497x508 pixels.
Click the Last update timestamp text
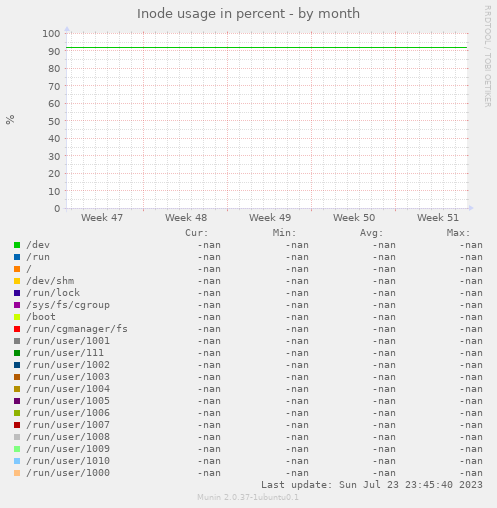[372, 485]
